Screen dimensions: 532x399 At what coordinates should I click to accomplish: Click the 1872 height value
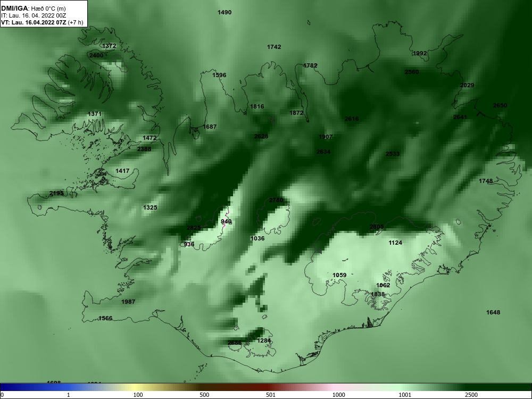(x=296, y=113)
